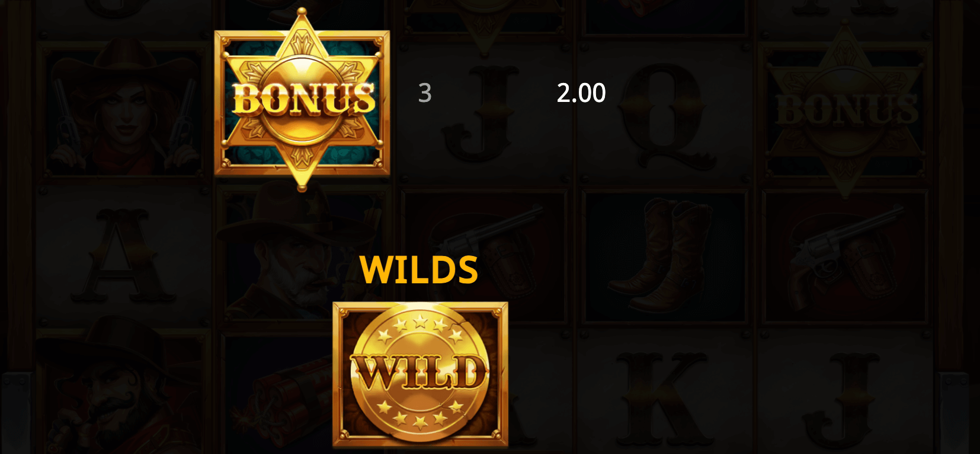Screen dimensions: 980x454
Task: Click the faded BONUS badge on rightmost reel
Action: [x=846, y=110]
